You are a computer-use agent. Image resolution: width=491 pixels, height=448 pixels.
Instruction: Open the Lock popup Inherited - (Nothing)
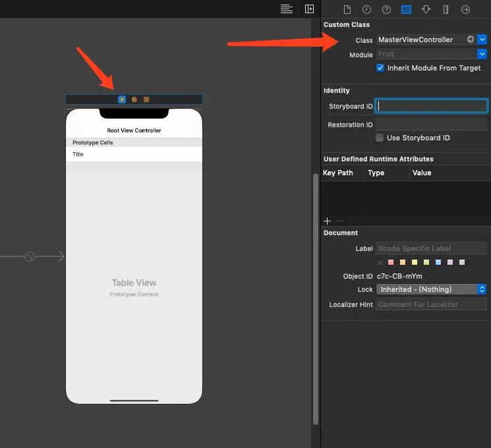432,289
